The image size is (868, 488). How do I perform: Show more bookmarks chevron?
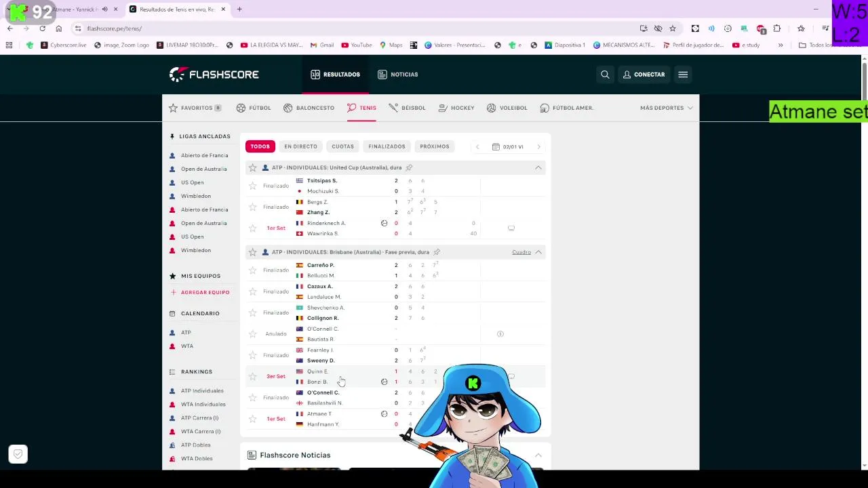click(x=781, y=45)
